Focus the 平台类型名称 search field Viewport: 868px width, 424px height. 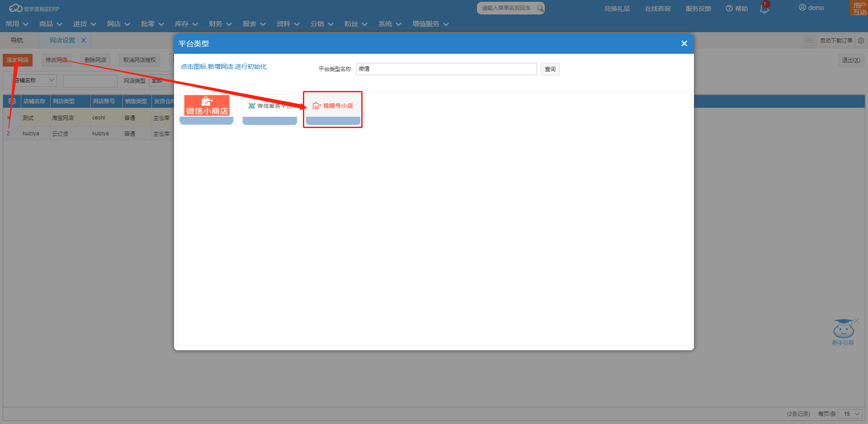(x=446, y=69)
